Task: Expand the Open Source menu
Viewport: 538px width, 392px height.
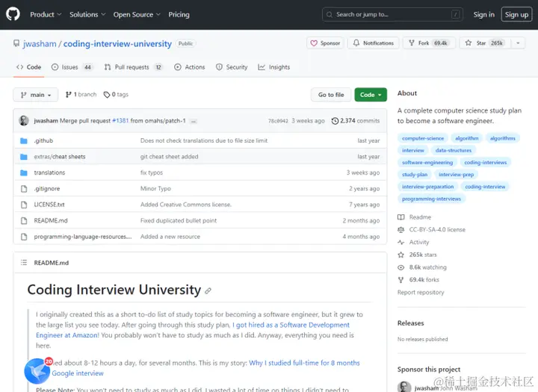Action: click(x=137, y=14)
